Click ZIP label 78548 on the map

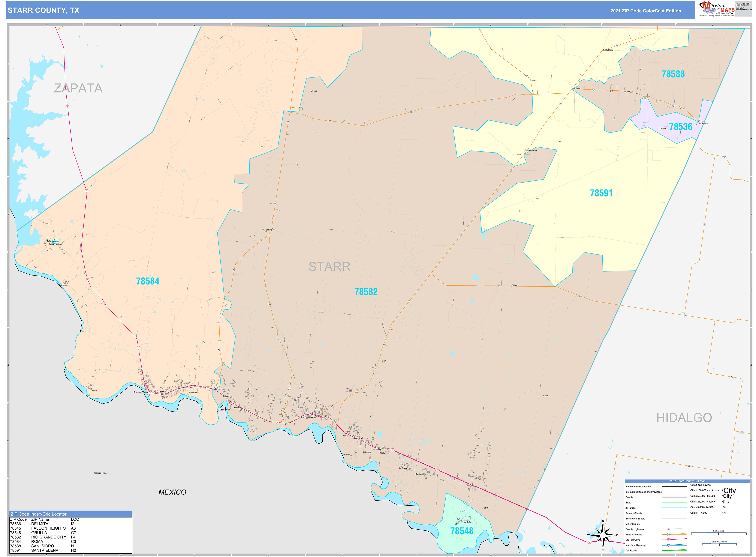click(x=462, y=531)
